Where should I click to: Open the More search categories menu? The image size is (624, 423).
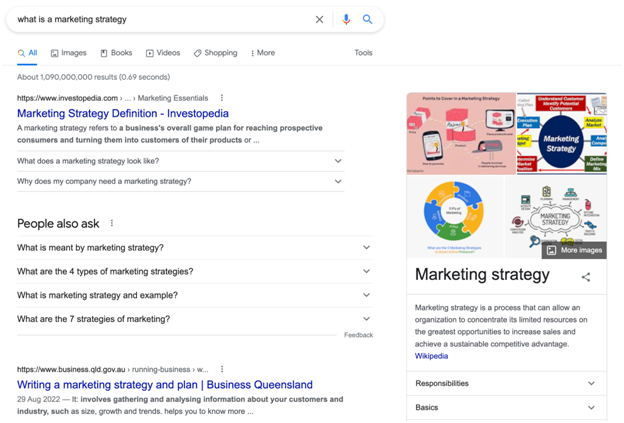(x=262, y=53)
